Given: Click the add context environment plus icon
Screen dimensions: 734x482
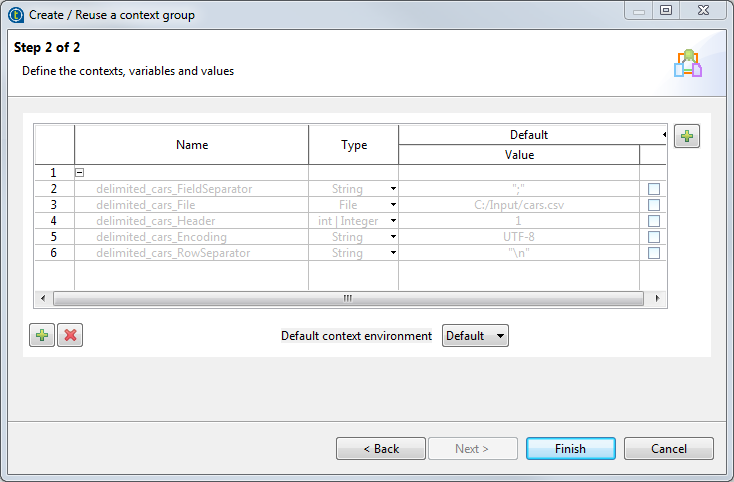Looking at the screenshot, I should pos(686,136).
